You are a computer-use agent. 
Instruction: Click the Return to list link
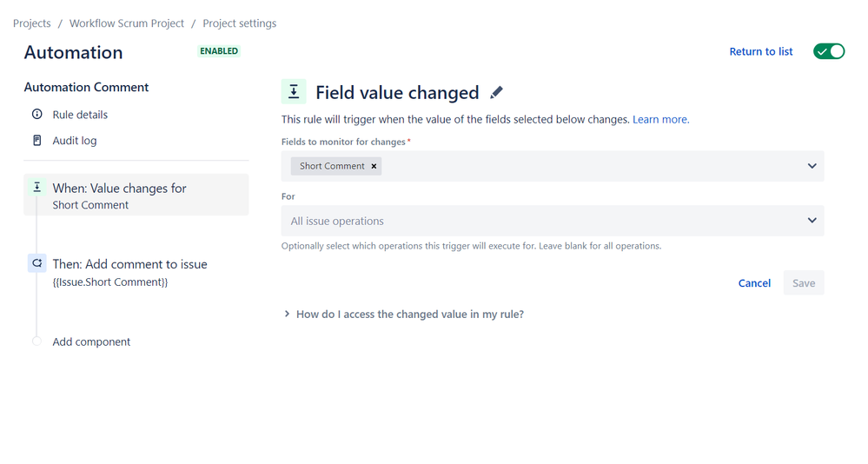point(760,51)
